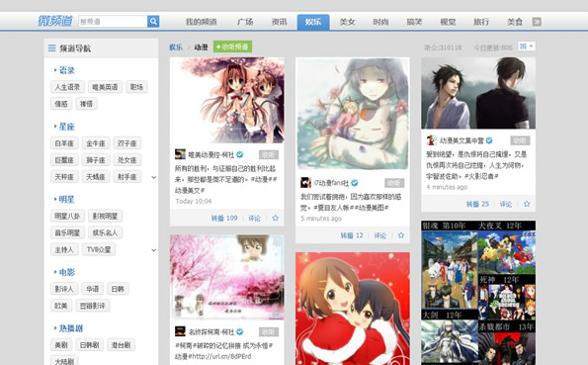
Task: Click the verified badge beside 动漫美文集中营
Action: click(489, 140)
